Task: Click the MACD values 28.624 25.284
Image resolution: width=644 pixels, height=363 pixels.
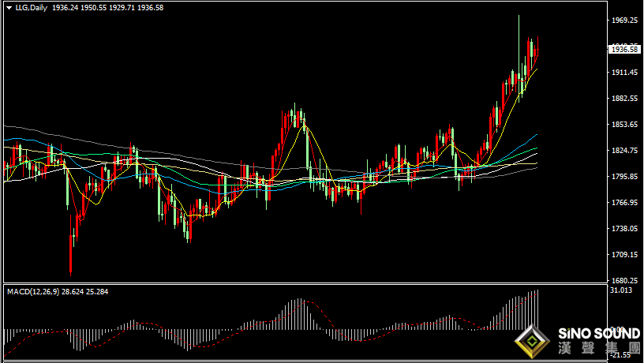Action: coord(85,292)
